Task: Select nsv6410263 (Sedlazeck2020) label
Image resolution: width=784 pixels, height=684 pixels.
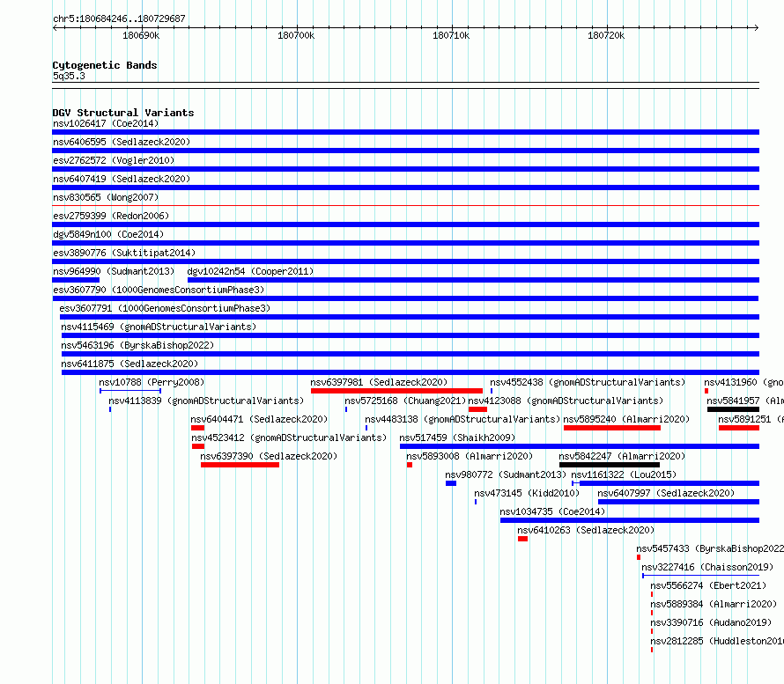Action: pos(586,530)
